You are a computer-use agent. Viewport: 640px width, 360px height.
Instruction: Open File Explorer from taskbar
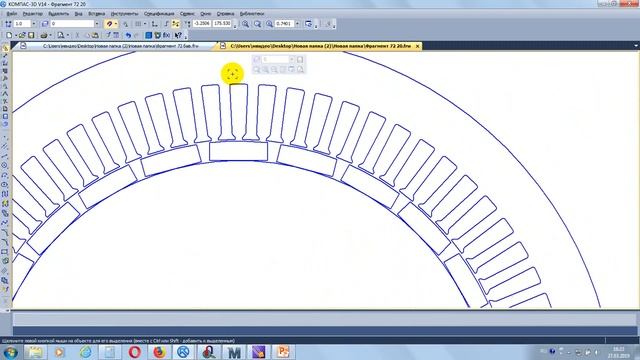tap(36, 352)
